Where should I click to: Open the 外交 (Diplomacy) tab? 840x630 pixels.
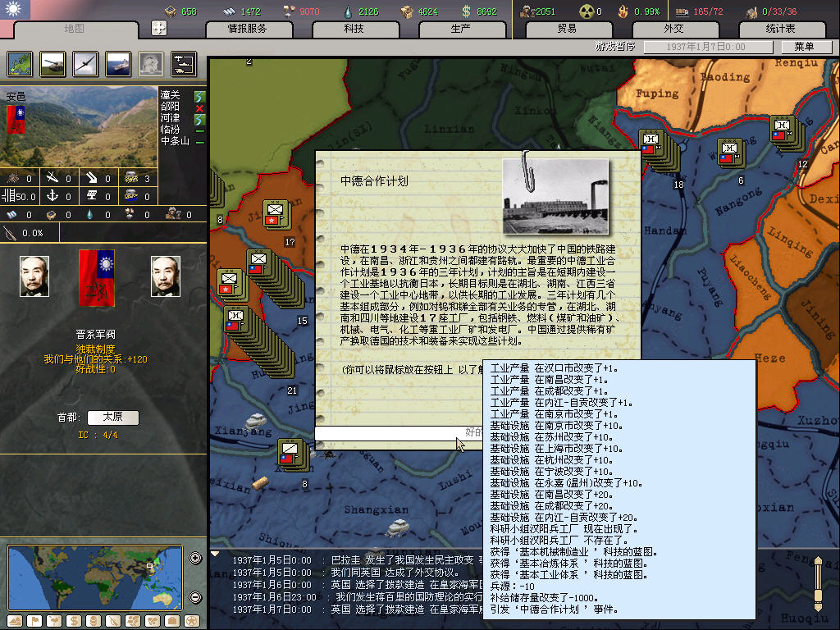[x=673, y=29]
